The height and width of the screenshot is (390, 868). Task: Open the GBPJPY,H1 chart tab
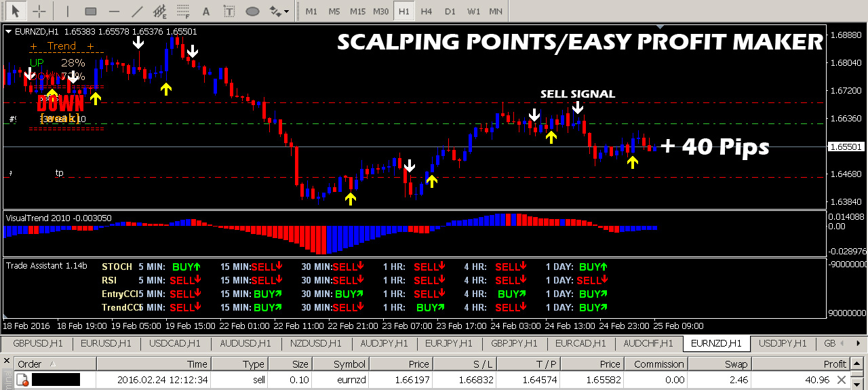pyautogui.click(x=514, y=343)
